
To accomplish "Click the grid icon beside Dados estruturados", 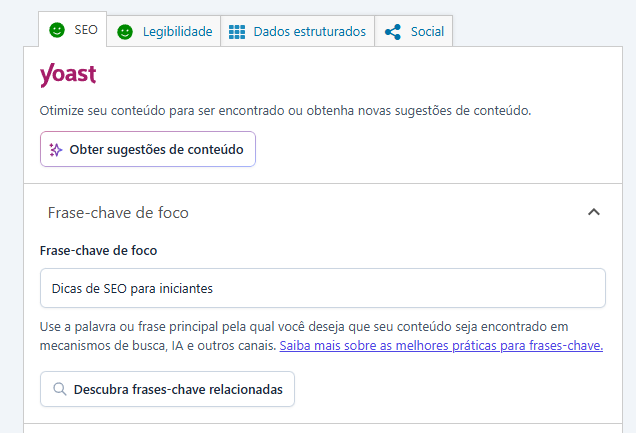I will pos(237,32).
